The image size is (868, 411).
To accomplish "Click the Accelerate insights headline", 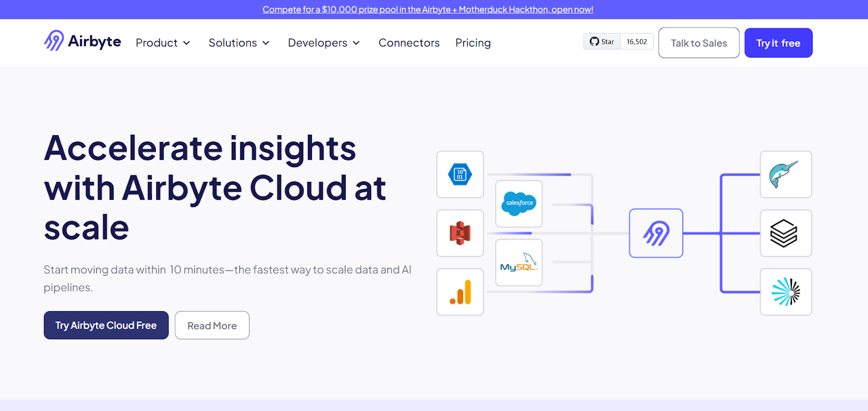I will pyautogui.click(x=215, y=187).
